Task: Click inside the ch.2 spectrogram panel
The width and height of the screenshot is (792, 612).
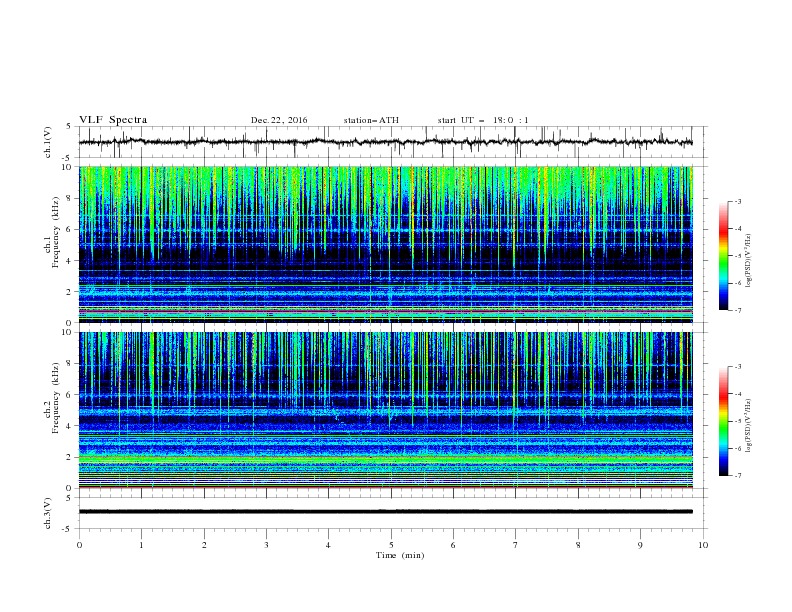Action: [386, 410]
